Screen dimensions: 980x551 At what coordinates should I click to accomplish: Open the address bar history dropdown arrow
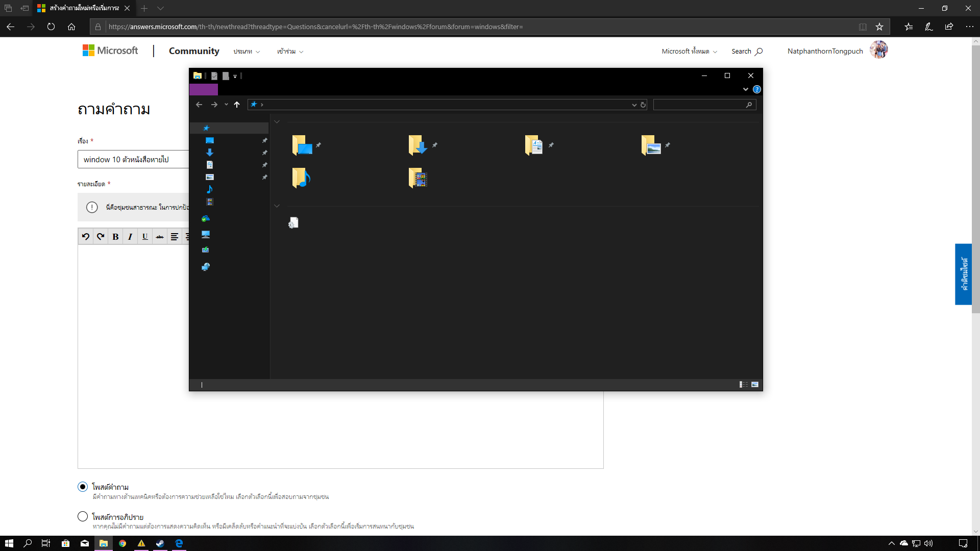tap(634, 105)
